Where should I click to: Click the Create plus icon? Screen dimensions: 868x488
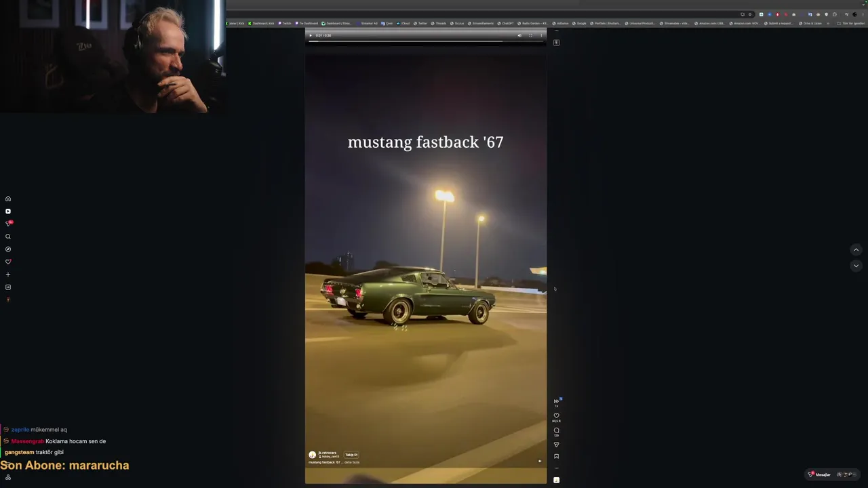[x=8, y=274]
